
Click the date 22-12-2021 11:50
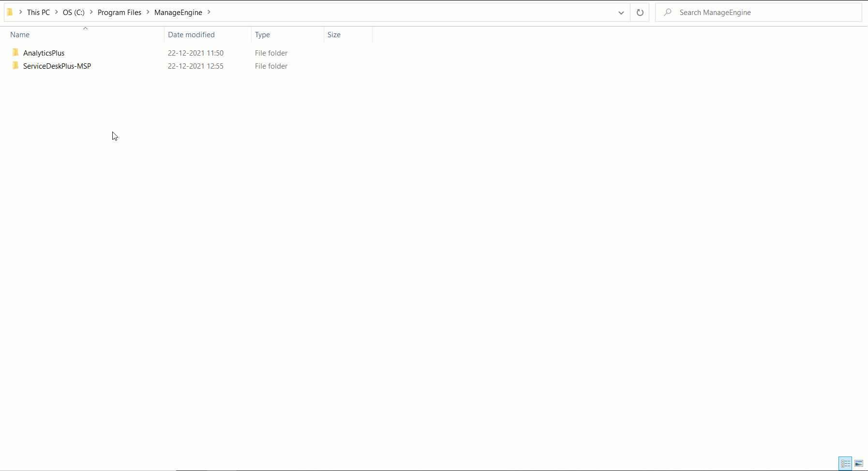click(x=195, y=53)
